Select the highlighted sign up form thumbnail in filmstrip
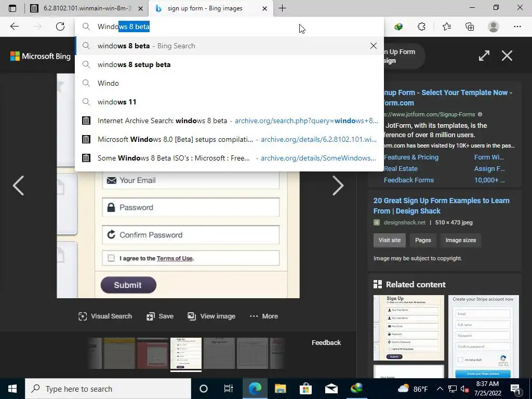This screenshot has height=399, width=532. pyautogui.click(x=185, y=353)
